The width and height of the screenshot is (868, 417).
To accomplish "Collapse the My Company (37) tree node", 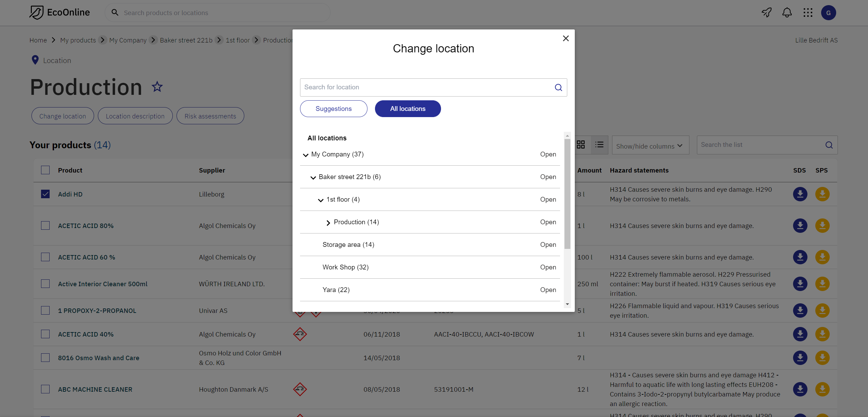I will [x=306, y=155].
